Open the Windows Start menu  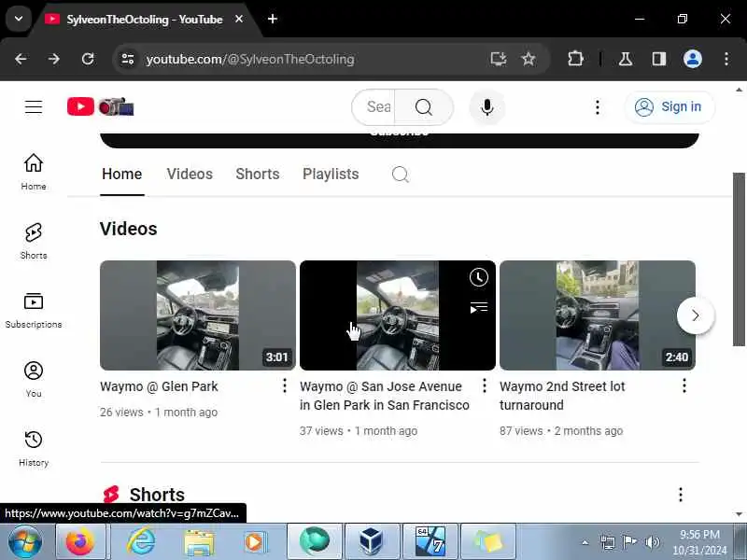25,542
